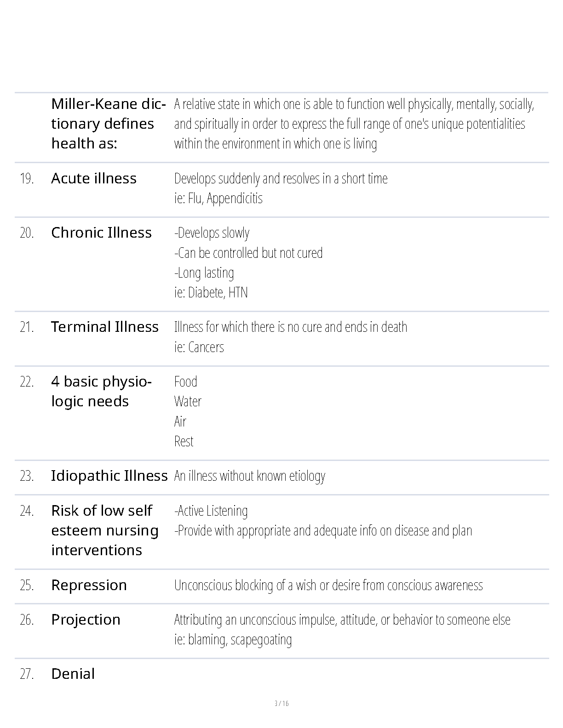This screenshot has height=728, width=563.
Task: Click the Miller-Keane dictionary term heading
Action: click(x=109, y=124)
